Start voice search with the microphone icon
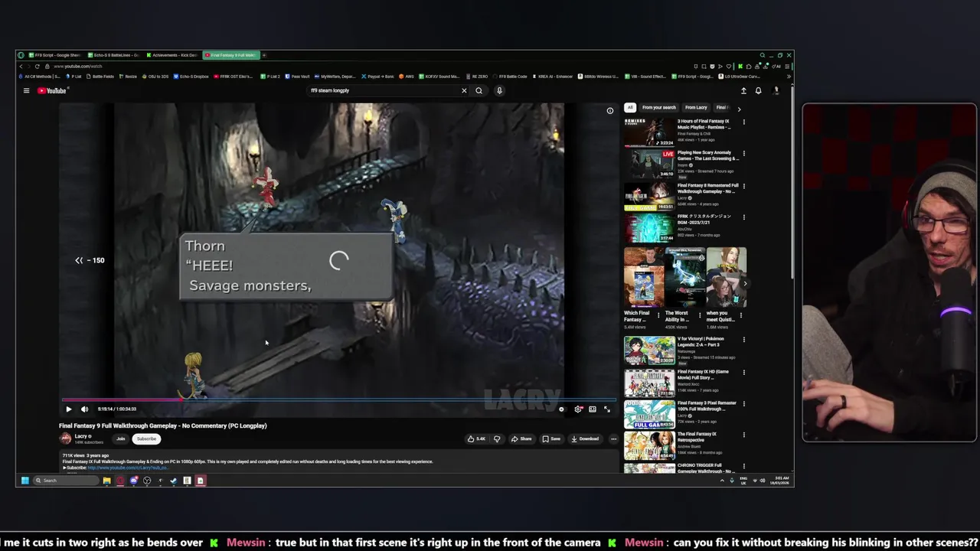Screen dimensions: 980x551 pyautogui.click(x=499, y=90)
